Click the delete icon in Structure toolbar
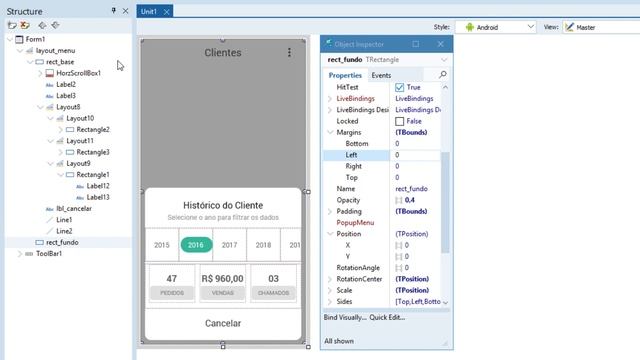640x360 pixels. coord(25,25)
